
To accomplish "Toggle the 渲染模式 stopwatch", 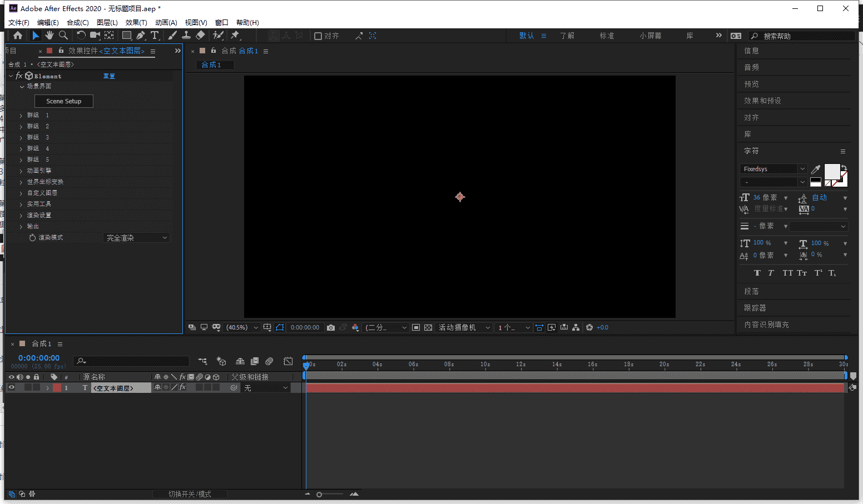I will 32,238.
